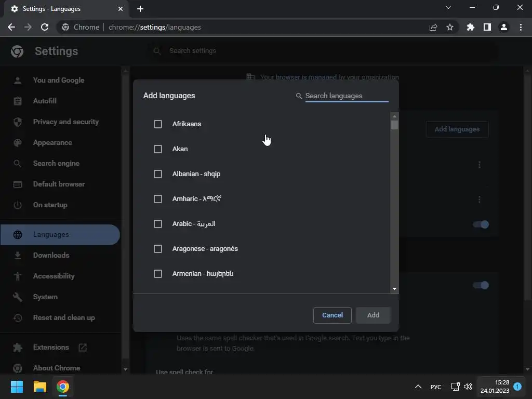This screenshot has width=532, height=399.
Task: Click the language list scrollbar thumb
Action: tap(394, 125)
